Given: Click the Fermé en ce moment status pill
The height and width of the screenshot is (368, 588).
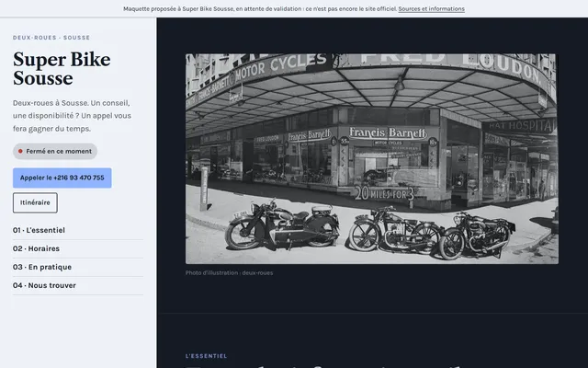Looking at the screenshot, I should (55, 151).
